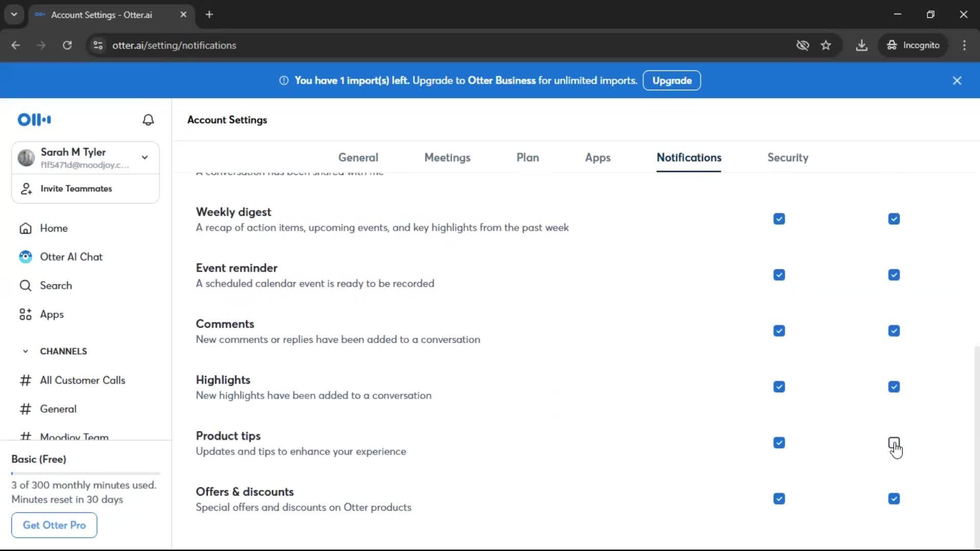Click the Search magnifier icon
The height and width of the screenshot is (551, 980).
point(26,285)
